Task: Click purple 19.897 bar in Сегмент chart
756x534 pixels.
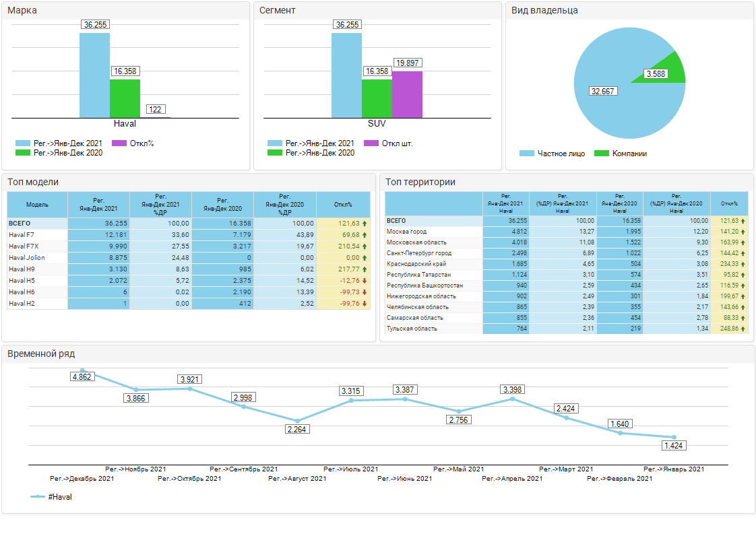Action: (406, 94)
